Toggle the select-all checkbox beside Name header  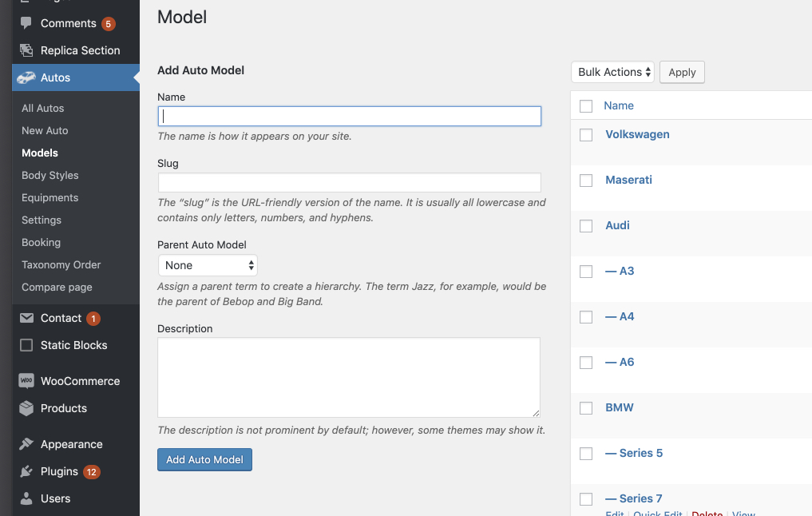586,106
